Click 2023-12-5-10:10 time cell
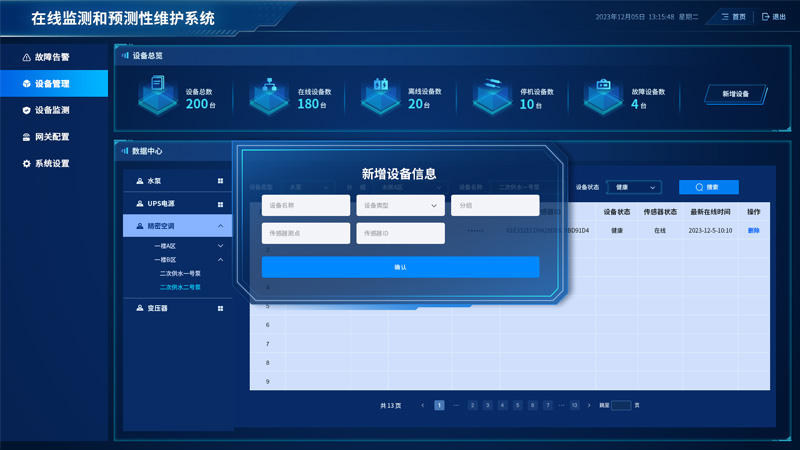 710,231
